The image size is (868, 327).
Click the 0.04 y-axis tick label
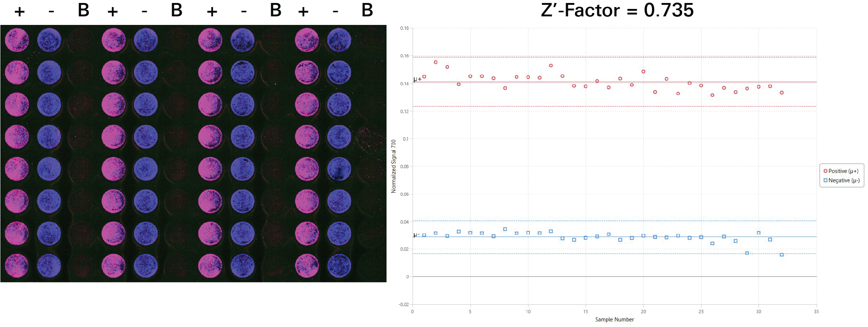click(404, 222)
